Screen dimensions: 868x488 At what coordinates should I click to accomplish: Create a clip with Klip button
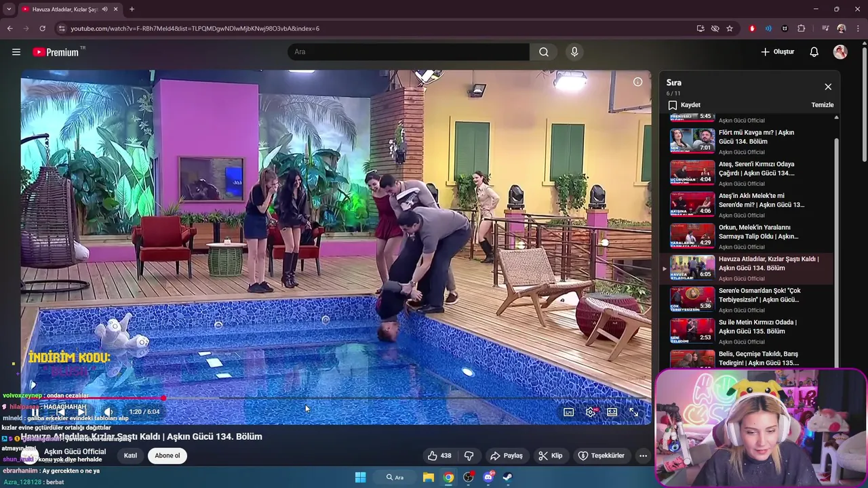550,455
